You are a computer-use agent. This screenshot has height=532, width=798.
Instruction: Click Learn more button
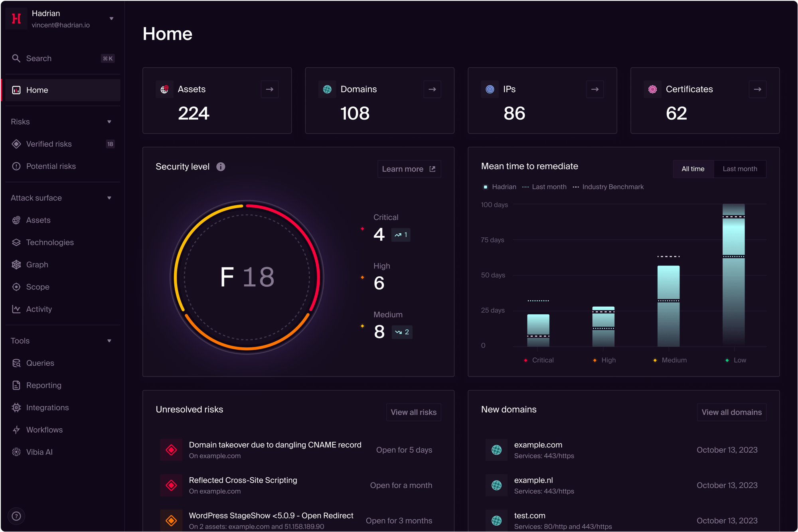(409, 169)
